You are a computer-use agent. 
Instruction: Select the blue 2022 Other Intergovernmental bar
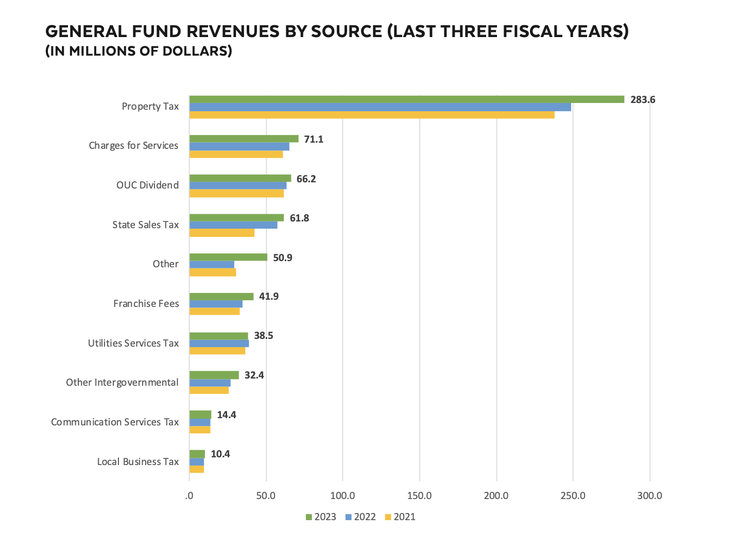pyautogui.click(x=210, y=383)
